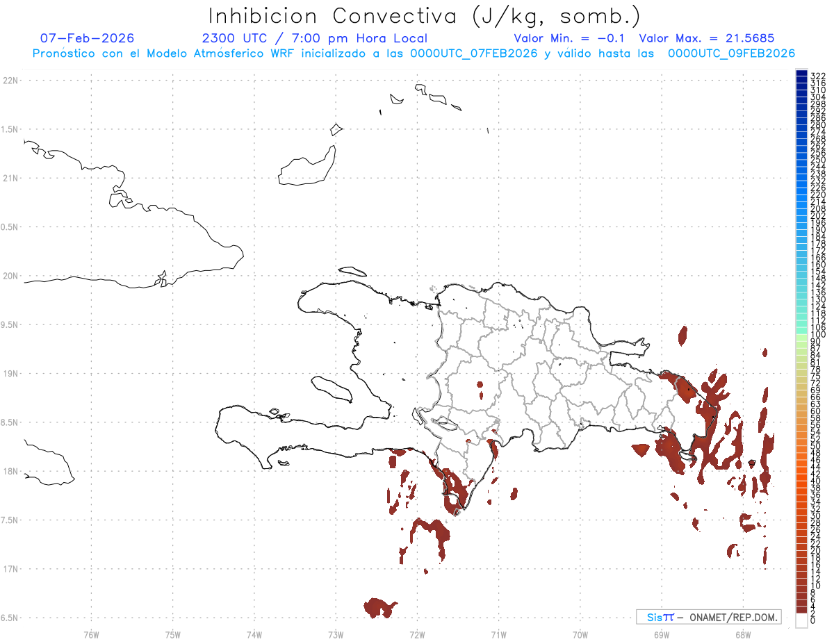Click the '71W' longitude label
Viewport: 834px width, 644px height.
coord(498,634)
